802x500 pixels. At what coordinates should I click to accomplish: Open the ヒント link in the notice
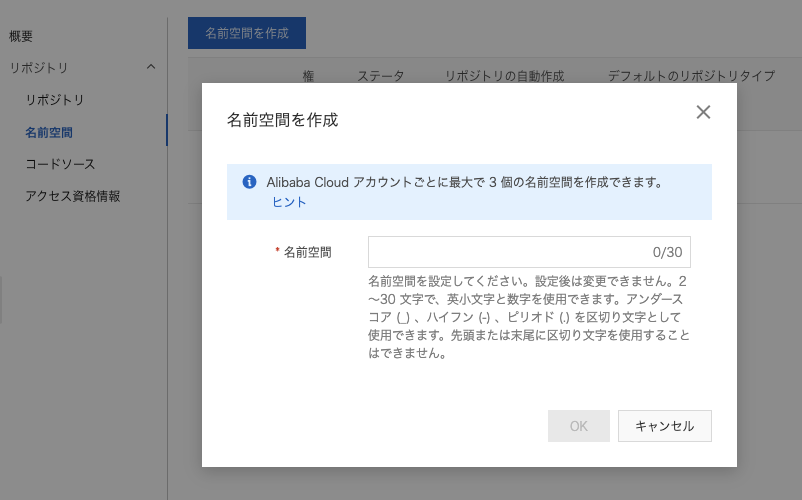[x=289, y=202]
